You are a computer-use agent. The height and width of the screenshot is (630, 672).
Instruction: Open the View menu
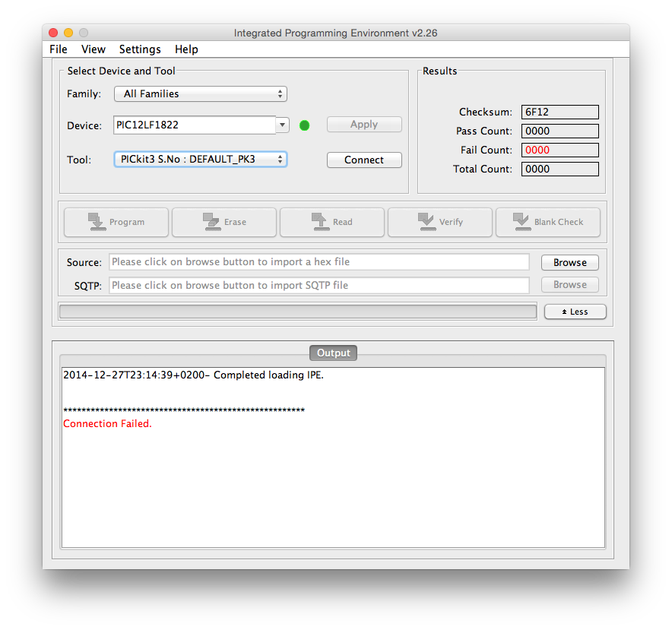94,49
